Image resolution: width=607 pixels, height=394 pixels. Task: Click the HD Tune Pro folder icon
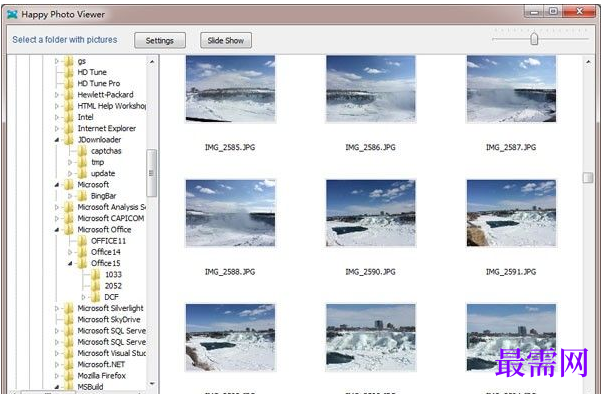point(69,84)
